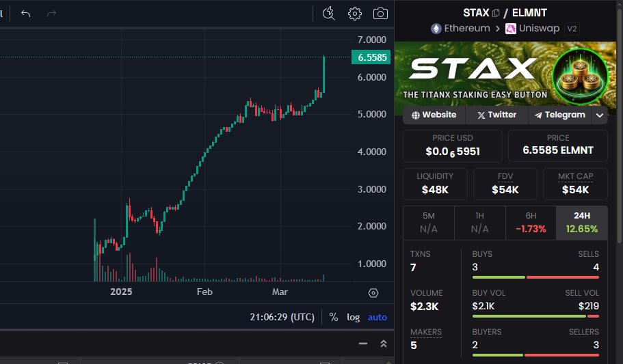Minimize the lower panel dash icon
623x364 pixels.
[362, 344]
